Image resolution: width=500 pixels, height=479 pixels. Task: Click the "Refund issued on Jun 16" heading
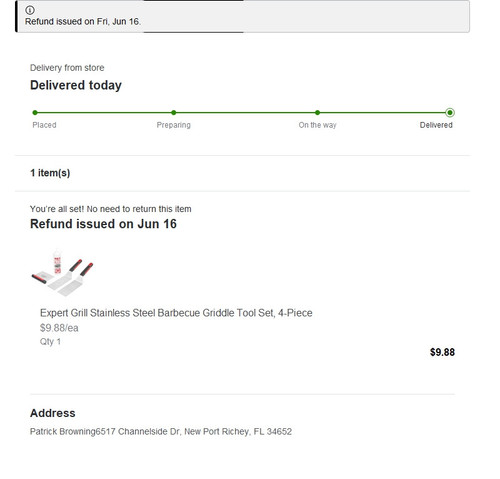pyautogui.click(x=103, y=224)
